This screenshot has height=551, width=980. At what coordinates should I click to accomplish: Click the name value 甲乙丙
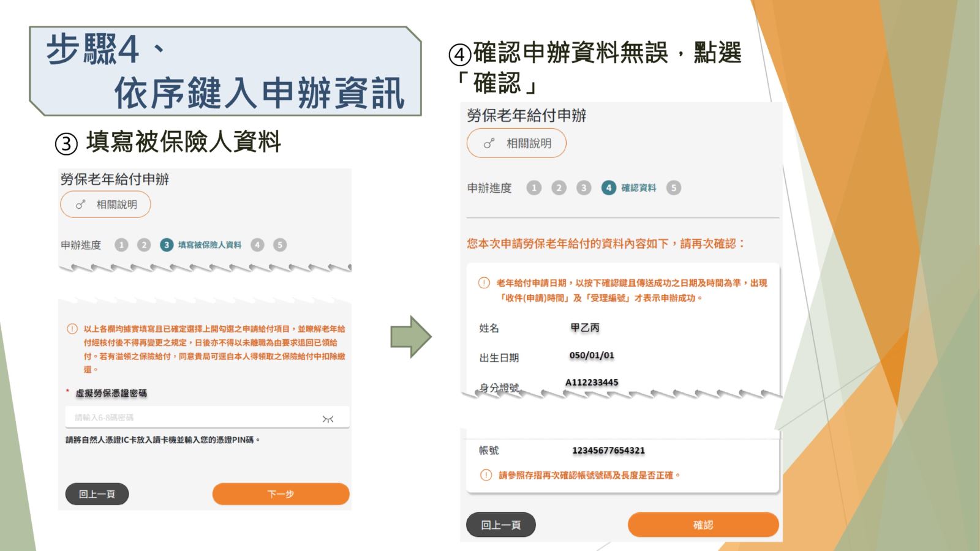585,328
